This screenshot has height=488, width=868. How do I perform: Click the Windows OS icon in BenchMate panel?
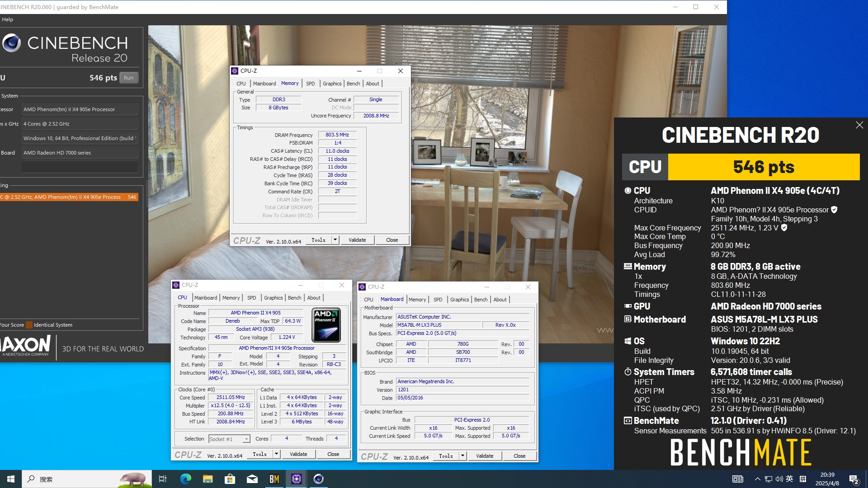click(x=627, y=341)
